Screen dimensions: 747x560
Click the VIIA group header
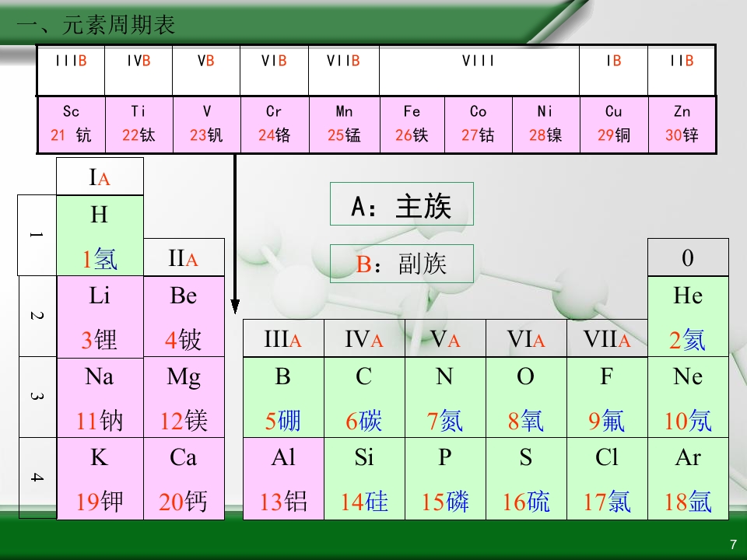pyautogui.click(x=607, y=338)
